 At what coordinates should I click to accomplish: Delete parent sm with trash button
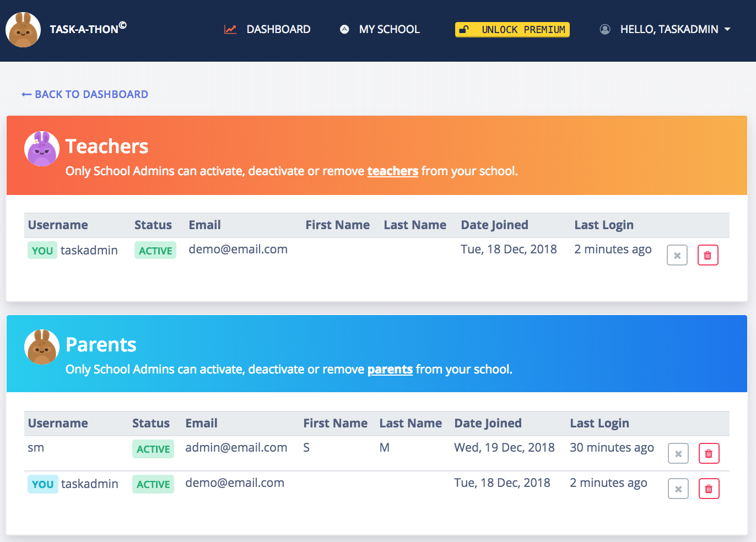click(709, 453)
